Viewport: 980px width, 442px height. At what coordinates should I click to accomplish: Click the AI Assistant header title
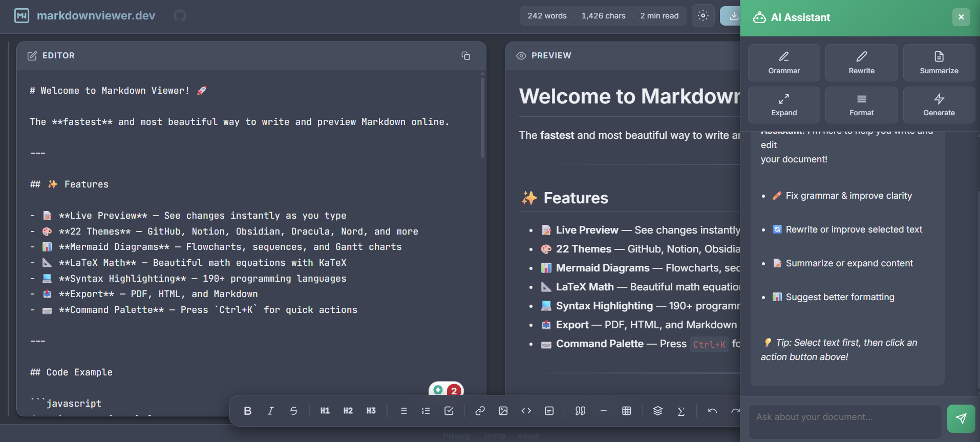[x=800, y=17]
